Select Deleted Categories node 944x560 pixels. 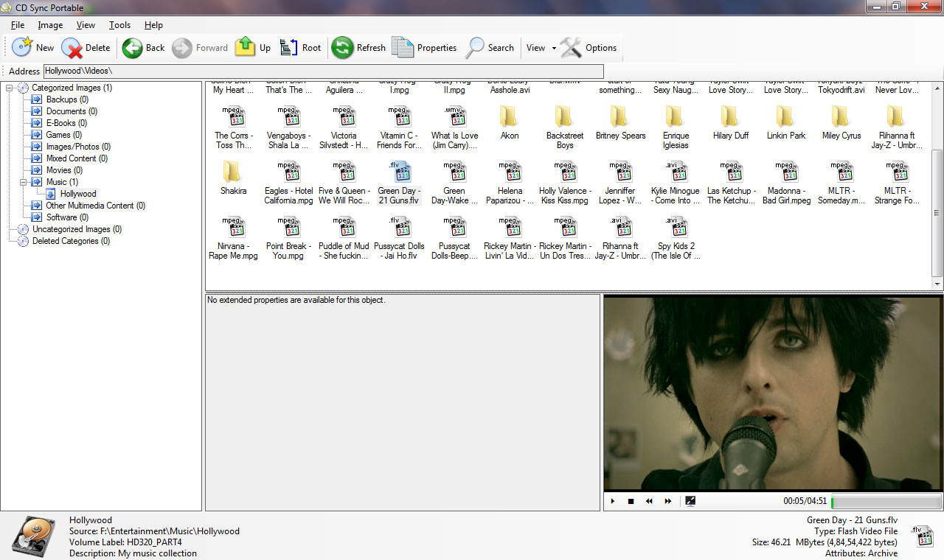pos(71,241)
